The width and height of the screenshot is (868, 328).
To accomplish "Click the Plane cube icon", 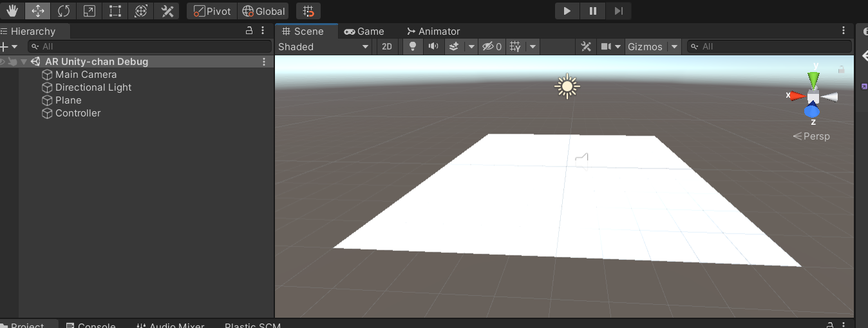I will click(x=47, y=100).
